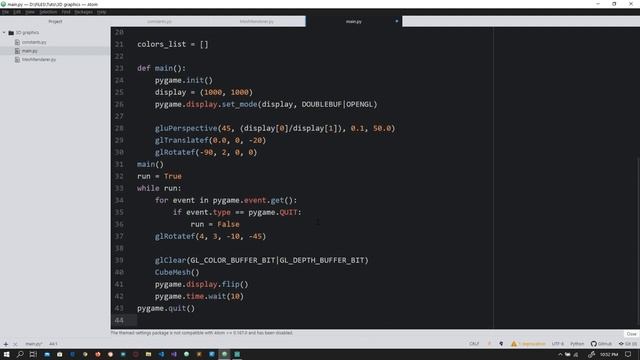Collapse the 3D graphics folder arrow

pyautogui.click(x=4, y=33)
